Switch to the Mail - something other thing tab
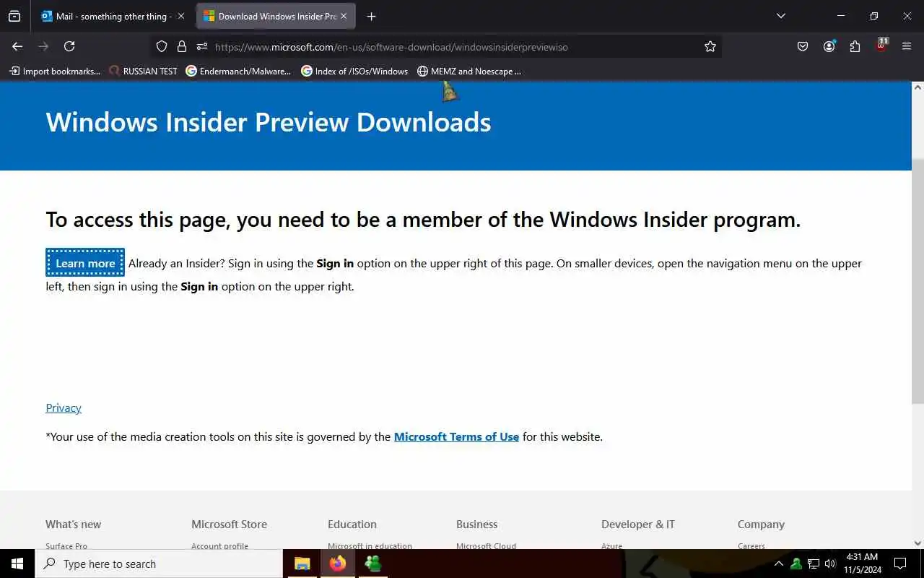This screenshot has width=924, height=578. [113, 16]
